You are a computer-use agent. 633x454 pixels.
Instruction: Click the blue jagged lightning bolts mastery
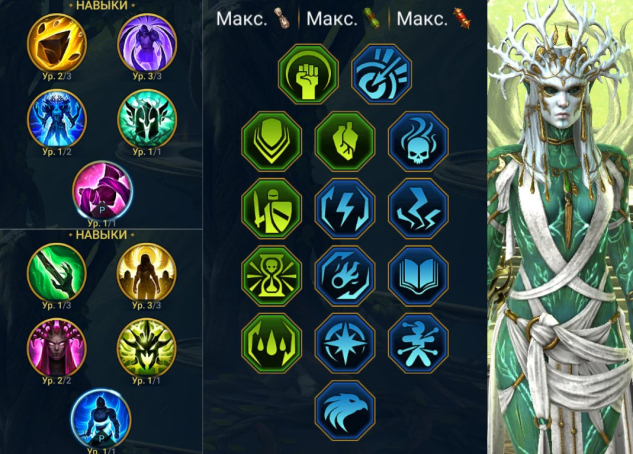(418, 209)
